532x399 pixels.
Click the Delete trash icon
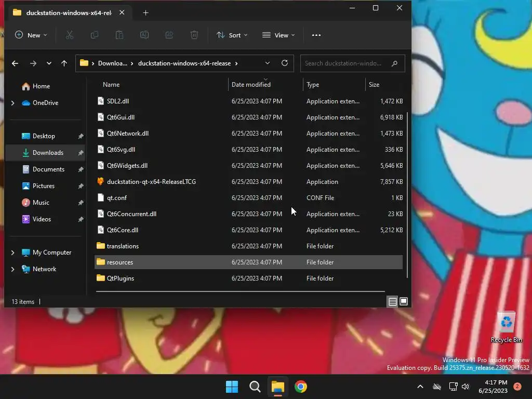tap(194, 35)
